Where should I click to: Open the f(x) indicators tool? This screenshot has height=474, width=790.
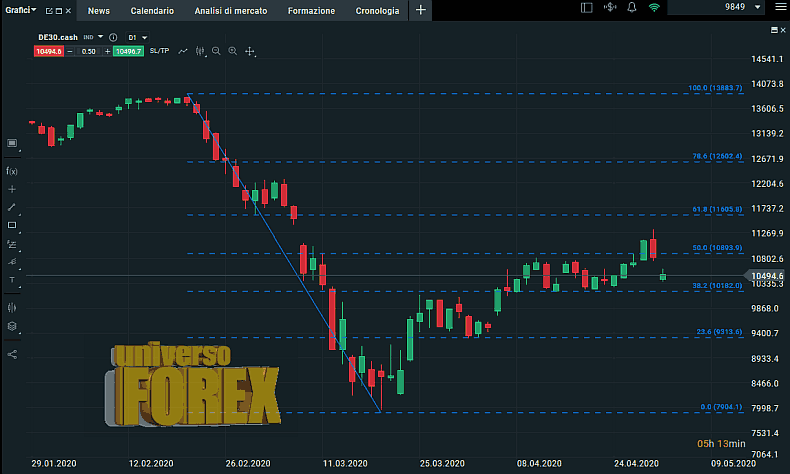pyautogui.click(x=12, y=171)
